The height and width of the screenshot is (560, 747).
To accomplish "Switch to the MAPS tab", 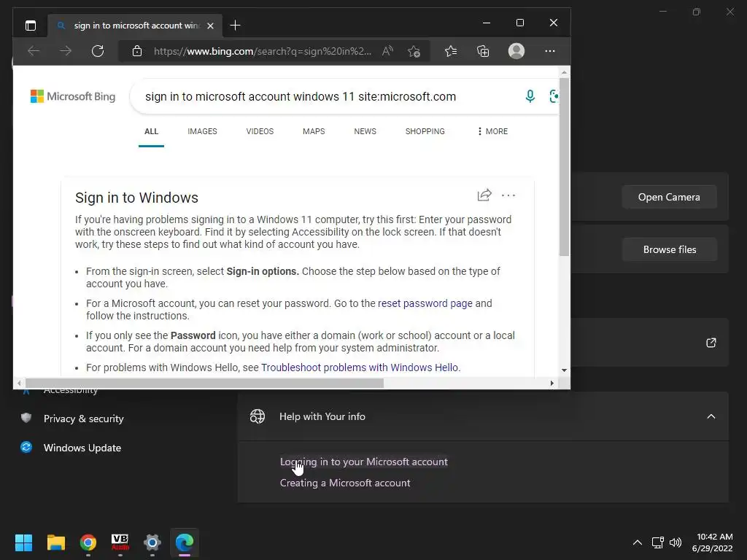I will point(314,131).
